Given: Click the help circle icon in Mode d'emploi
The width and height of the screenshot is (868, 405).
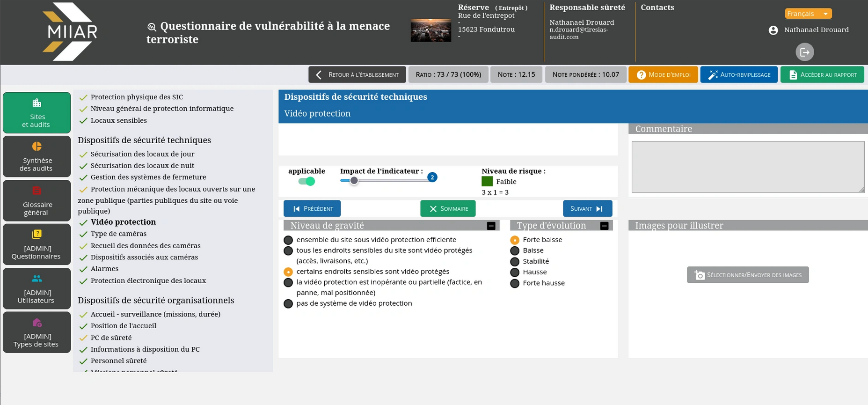Looking at the screenshot, I should [642, 75].
